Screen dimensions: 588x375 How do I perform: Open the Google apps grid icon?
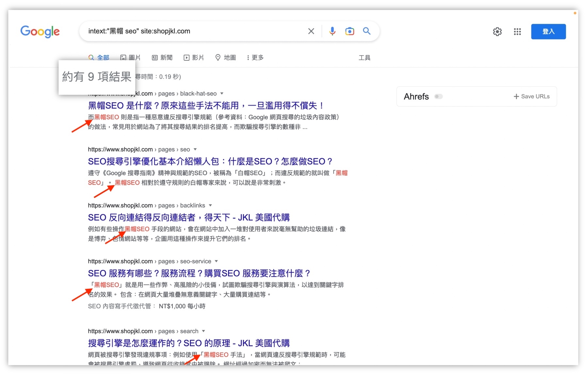517,31
